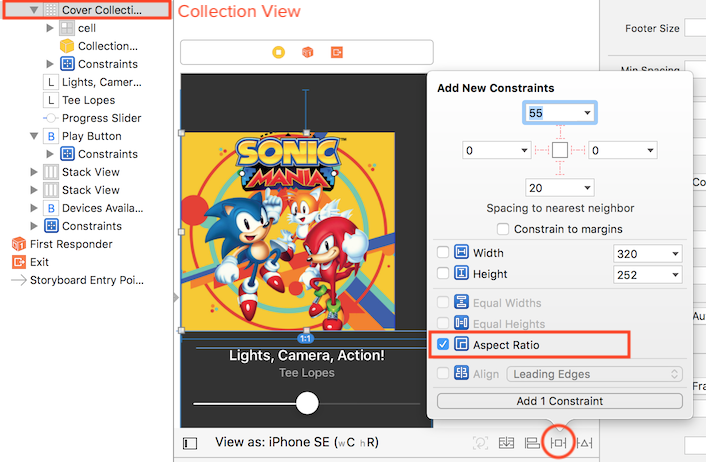This screenshot has width=706, height=462.
Task: Expand the cell tree item
Action: [50, 28]
